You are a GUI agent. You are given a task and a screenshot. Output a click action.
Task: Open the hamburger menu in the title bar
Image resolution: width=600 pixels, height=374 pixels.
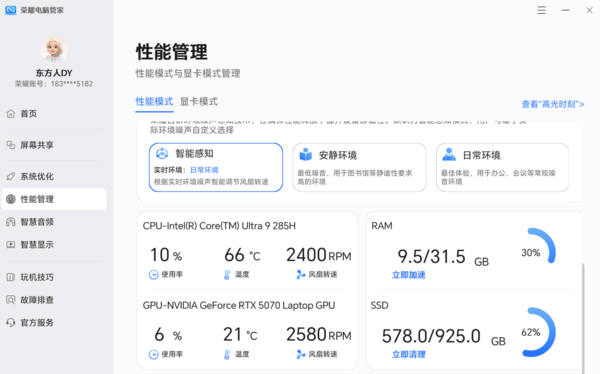click(x=541, y=10)
